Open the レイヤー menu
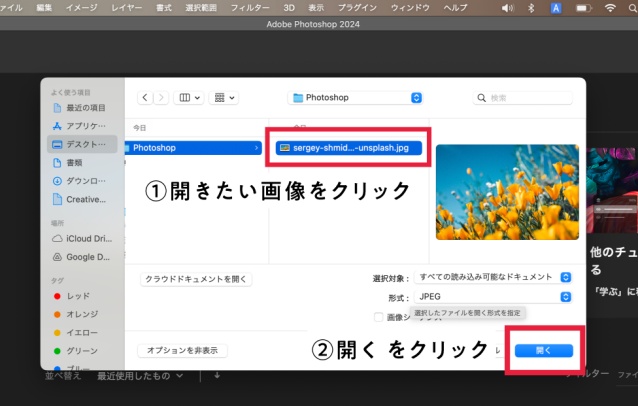The width and height of the screenshot is (638, 406). point(127,7)
